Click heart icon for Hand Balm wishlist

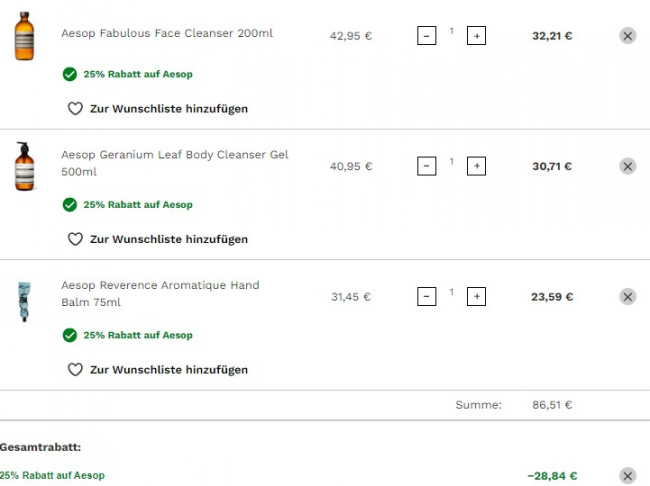[75, 369]
